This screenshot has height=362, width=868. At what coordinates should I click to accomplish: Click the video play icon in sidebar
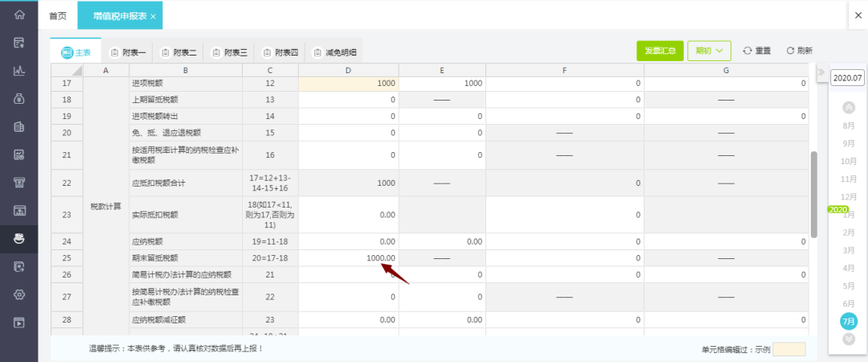click(19, 323)
